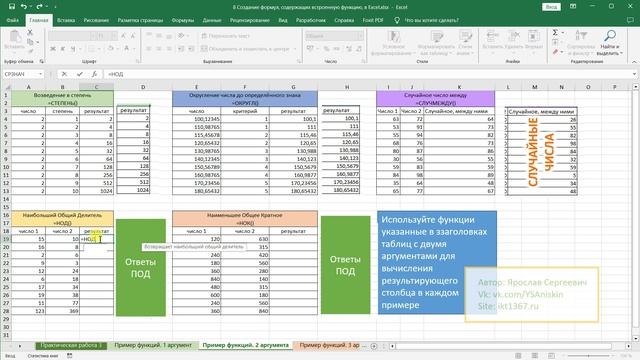Open Clipboard group dialog launcher
Image resolution: width=640 pixels, height=360 pixels.
pos(42,62)
